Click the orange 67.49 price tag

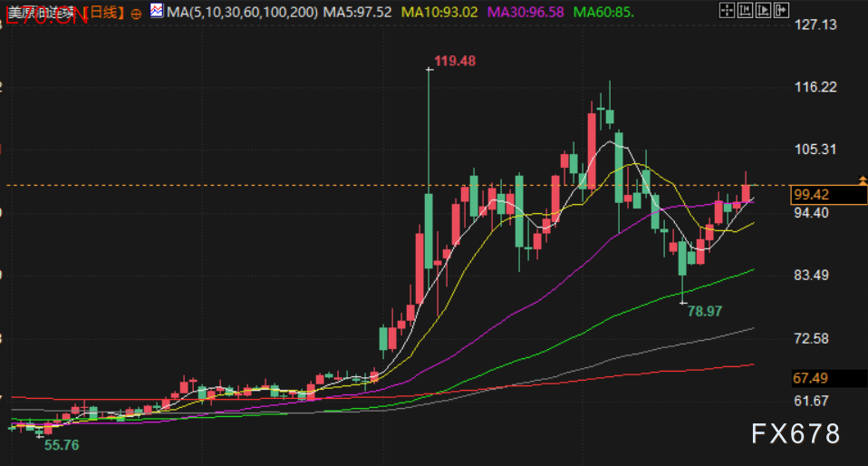(x=811, y=378)
